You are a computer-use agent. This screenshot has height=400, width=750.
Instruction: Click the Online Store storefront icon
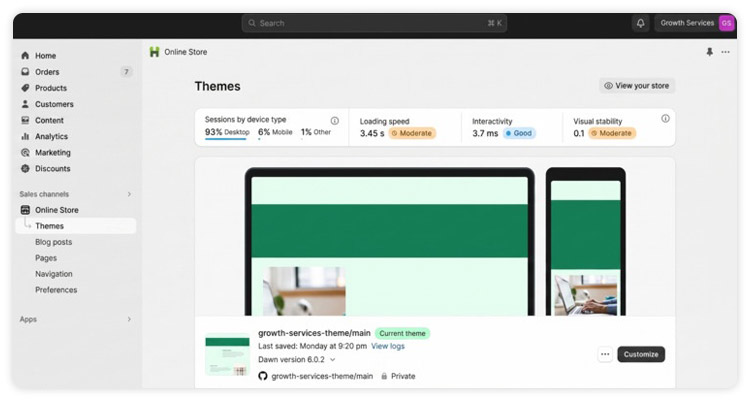(25, 210)
